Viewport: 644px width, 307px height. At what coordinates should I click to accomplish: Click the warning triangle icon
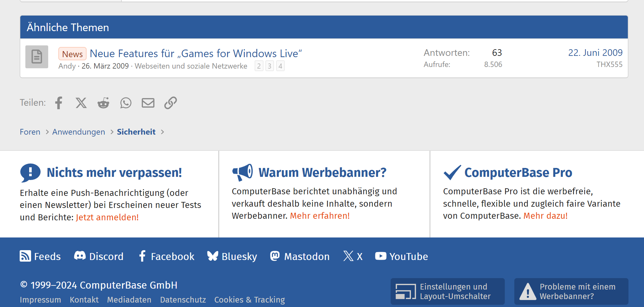click(x=528, y=291)
